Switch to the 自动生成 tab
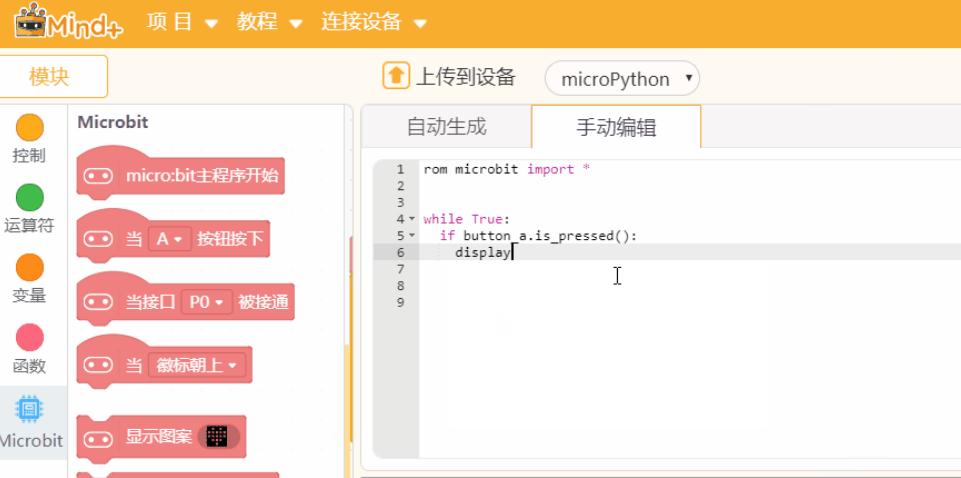This screenshot has width=961, height=478. [446, 126]
